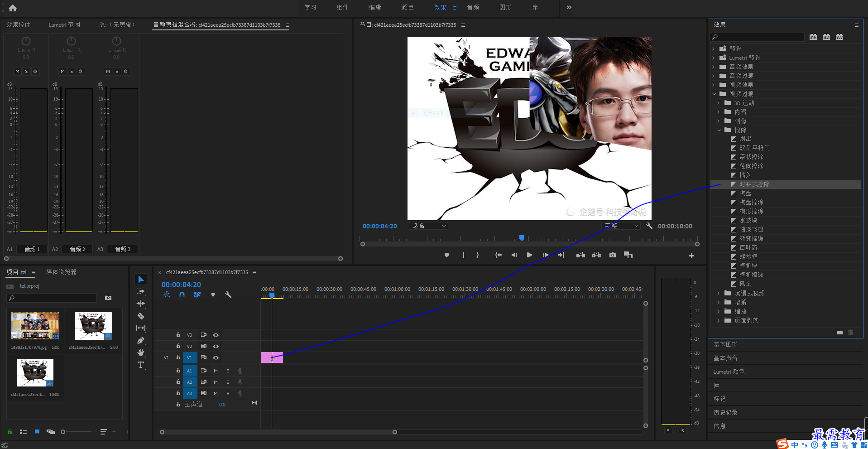Open the zoom level 适合 dropdown
This screenshot has width=868, height=449.
click(x=429, y=226)
